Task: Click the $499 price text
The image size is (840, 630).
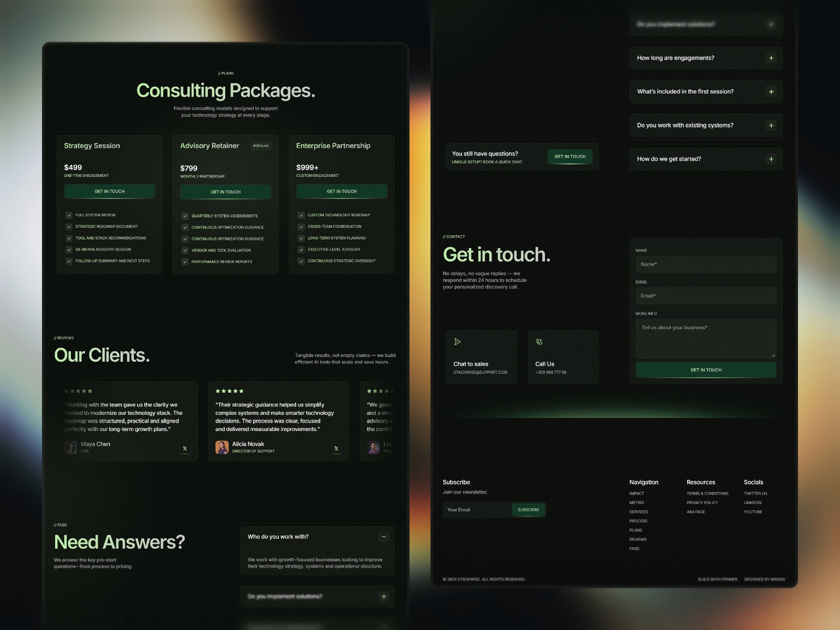Action: (73, 167)
